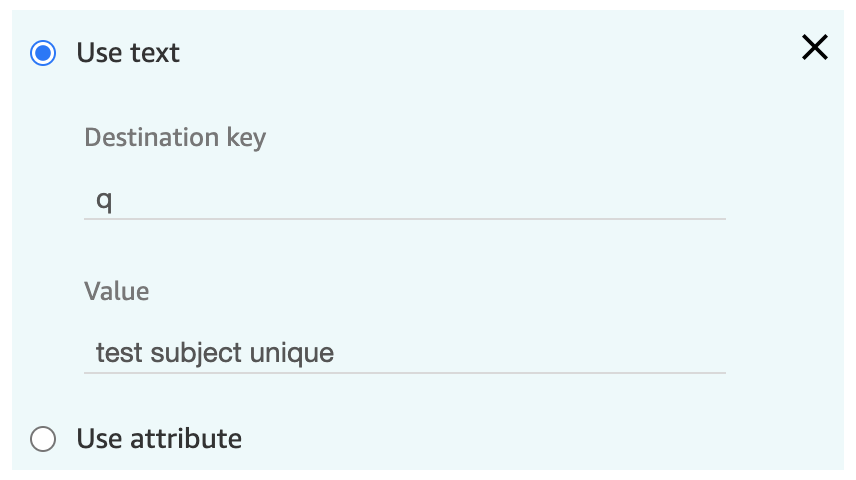Click the "Use attribute" label text

159,439
